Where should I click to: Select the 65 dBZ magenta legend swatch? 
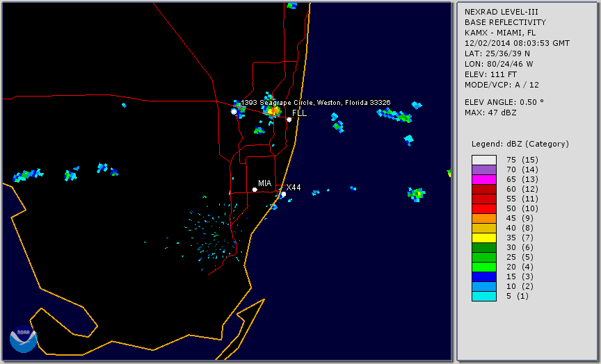[x=484, y=179]
